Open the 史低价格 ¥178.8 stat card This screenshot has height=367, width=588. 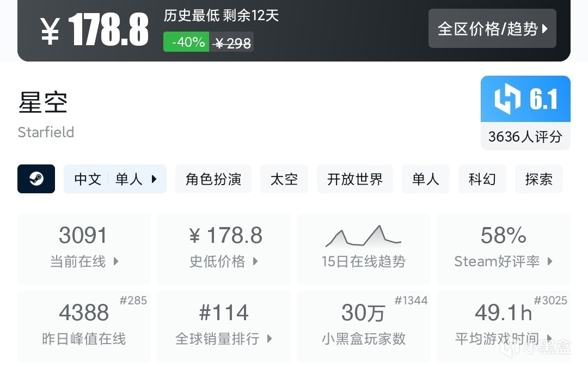pyautogui.click(x=224, y=249)
